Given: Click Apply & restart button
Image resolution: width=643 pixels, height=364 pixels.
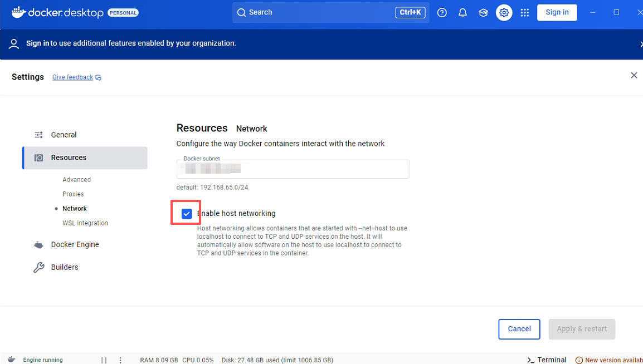Looking at the screenshot, I should 582,329.
